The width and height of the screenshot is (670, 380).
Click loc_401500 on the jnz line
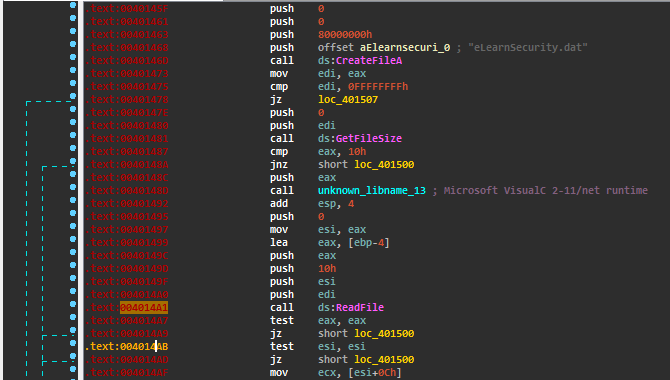pos(384,165)
